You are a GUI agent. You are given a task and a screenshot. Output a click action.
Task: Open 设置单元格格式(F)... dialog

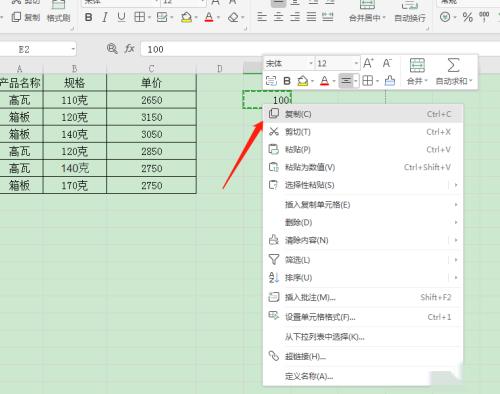pyautogui.click(x=363, y=317)
